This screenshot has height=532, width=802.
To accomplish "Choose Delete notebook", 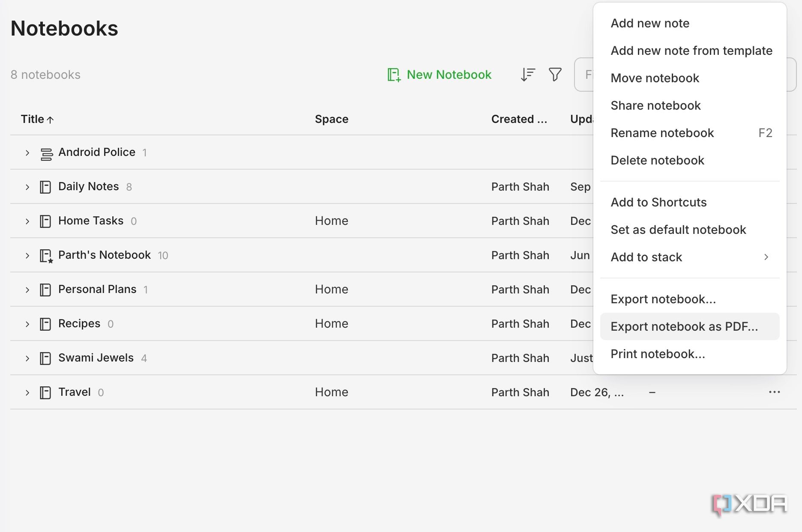I will pos(690,160).
